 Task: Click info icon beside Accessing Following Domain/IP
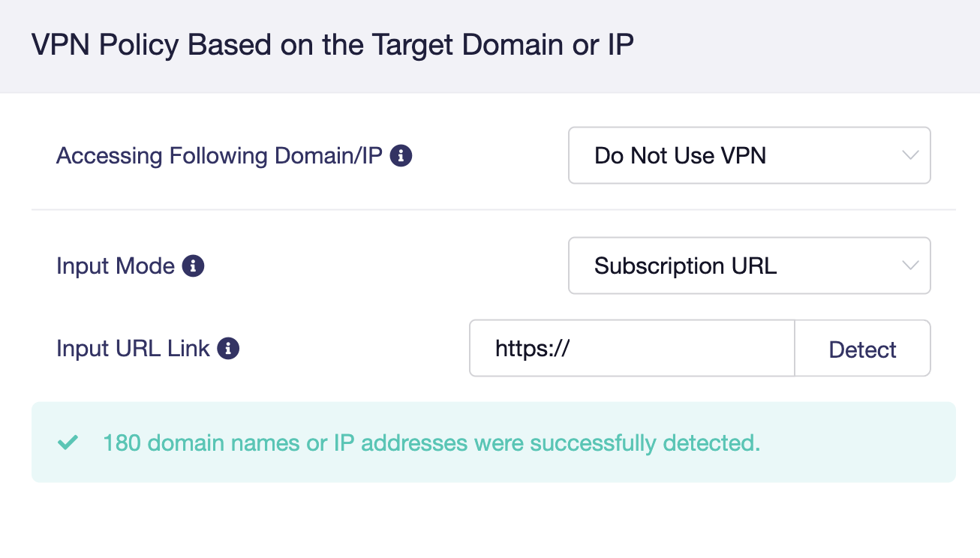(x=401, y=156)
